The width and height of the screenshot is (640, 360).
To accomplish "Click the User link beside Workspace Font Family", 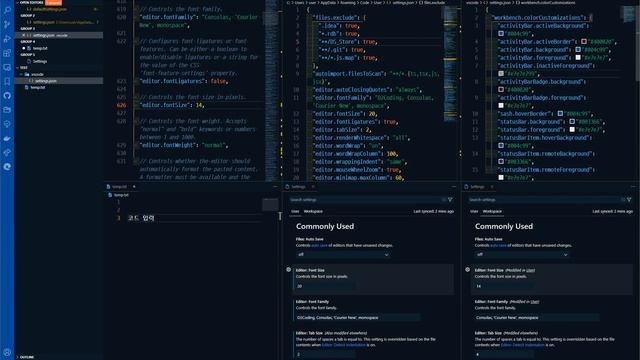I will pyautogui.click(x=535, y=302).
